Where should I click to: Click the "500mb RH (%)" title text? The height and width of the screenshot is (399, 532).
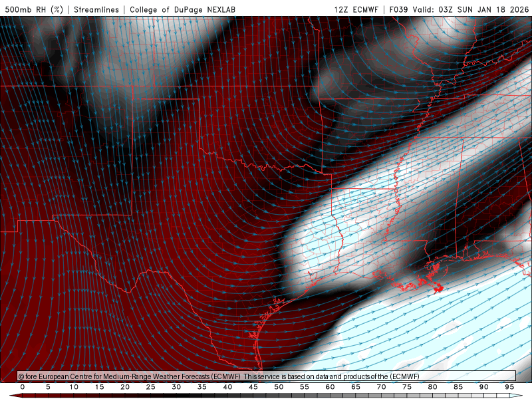pyautogui.click(x=34, y=9)
